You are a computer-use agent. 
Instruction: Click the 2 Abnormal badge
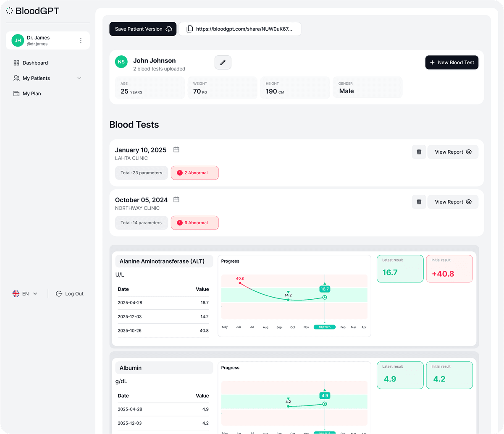coord(195,173)
